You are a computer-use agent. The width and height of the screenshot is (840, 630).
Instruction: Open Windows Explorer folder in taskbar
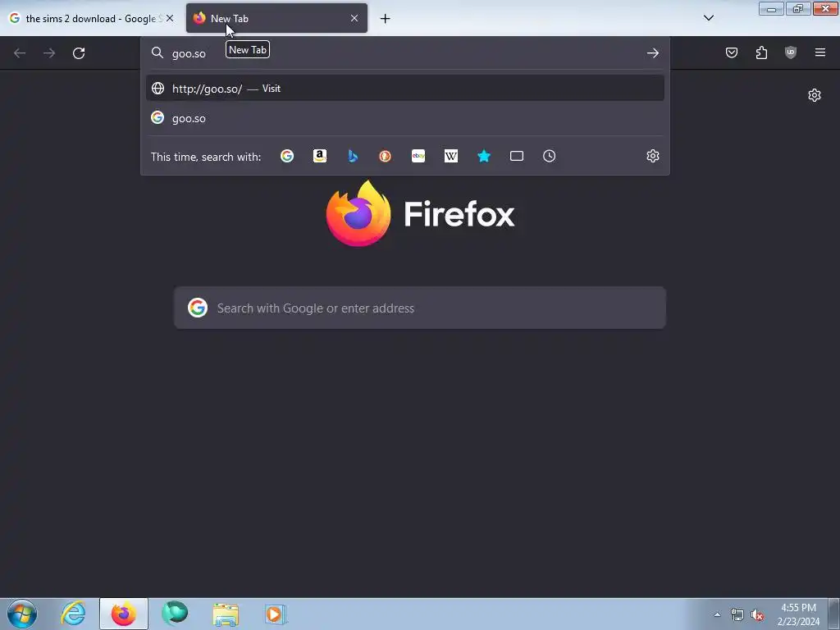coord(226,614)
